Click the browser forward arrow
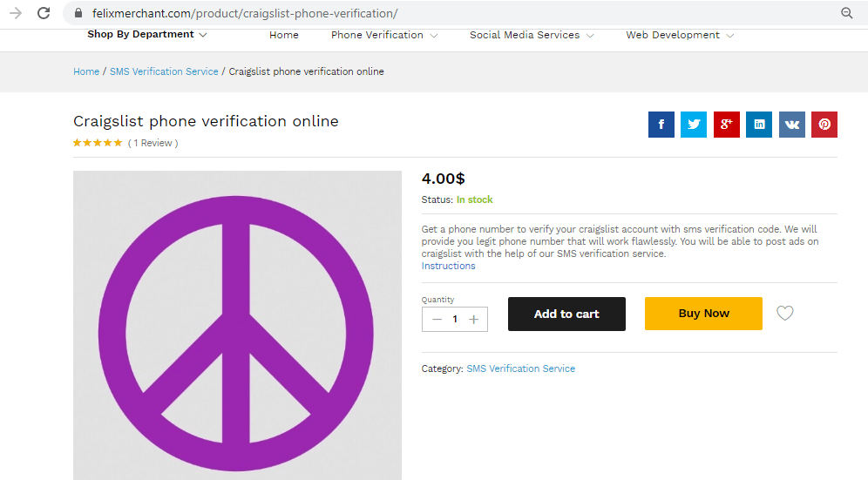The image size is (868, 480). click(x=16, y=13)
